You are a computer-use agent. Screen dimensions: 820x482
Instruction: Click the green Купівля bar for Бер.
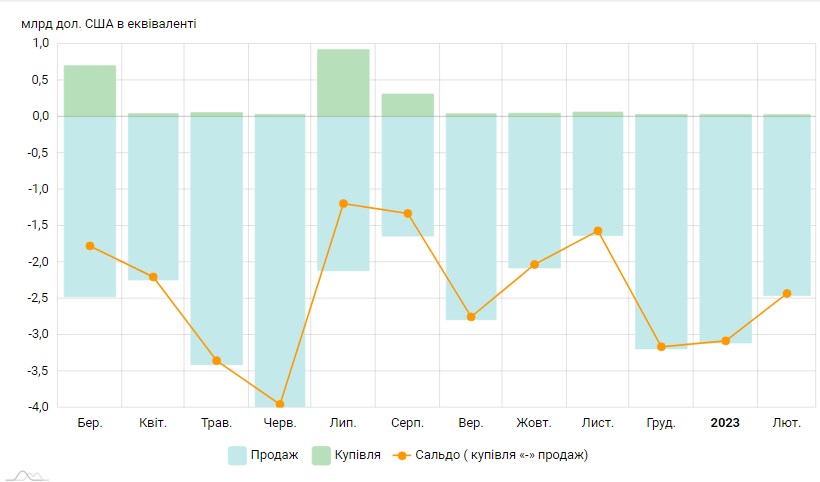click(90, 90)
